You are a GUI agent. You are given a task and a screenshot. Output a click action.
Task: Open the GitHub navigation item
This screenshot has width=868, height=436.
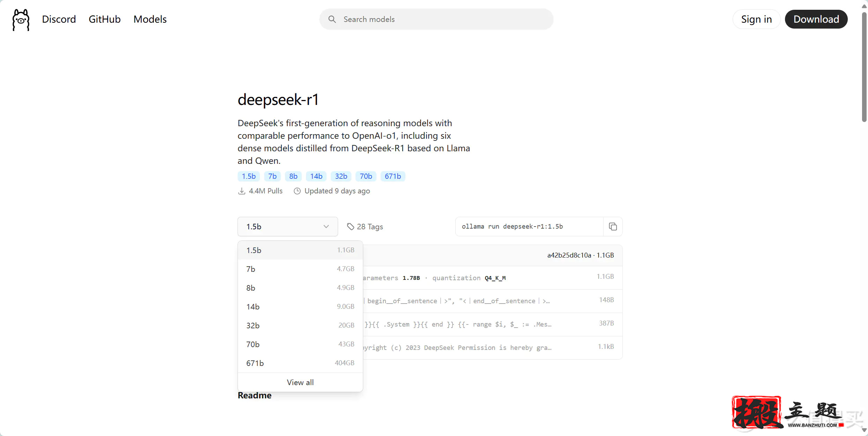104,19
